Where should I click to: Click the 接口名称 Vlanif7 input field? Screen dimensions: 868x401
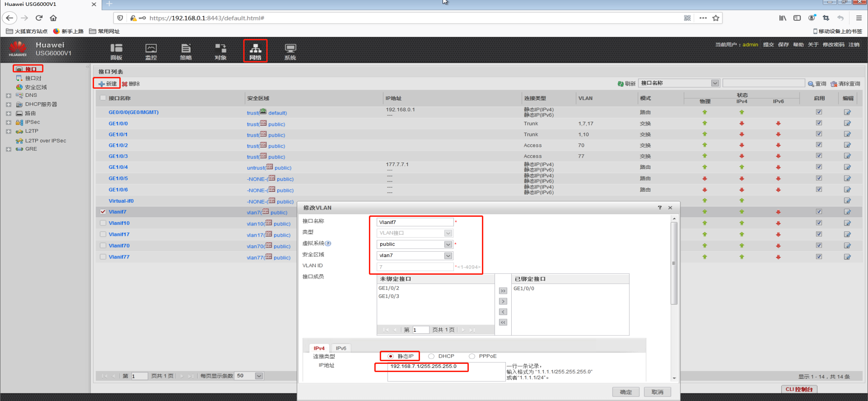(415, 222)
